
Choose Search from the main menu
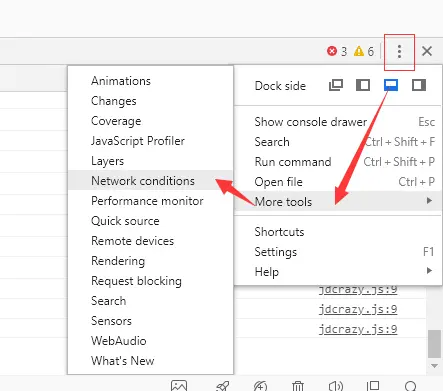tap(338, 142)
